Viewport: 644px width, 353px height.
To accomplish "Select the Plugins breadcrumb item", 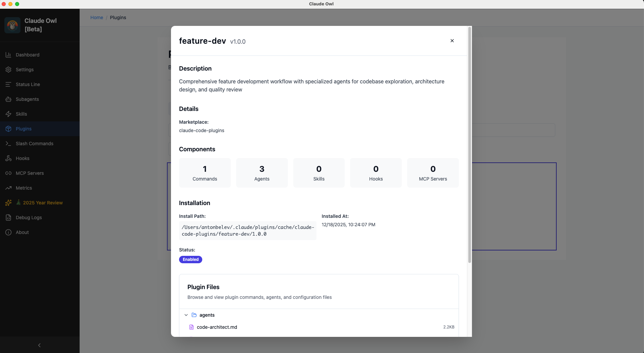I will (x=118, y=17).
